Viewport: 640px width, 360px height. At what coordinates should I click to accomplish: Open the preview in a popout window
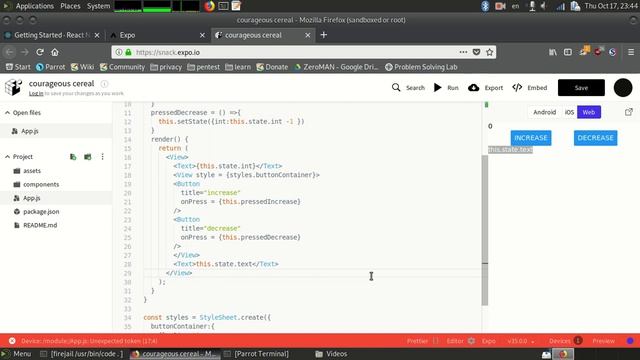629,112
